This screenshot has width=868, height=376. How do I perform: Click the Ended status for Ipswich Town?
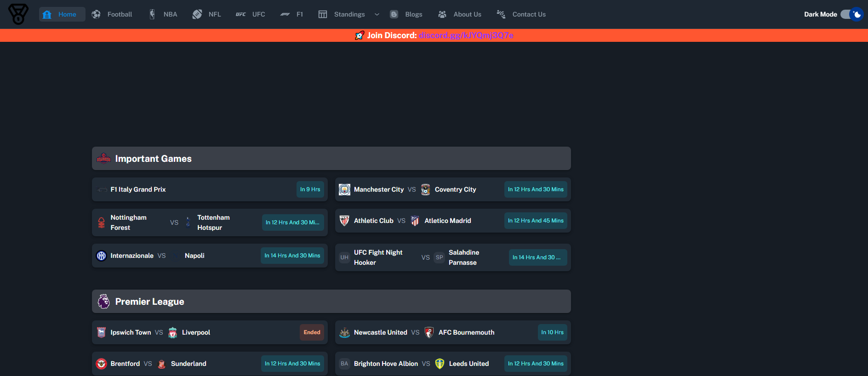[312, 332]
